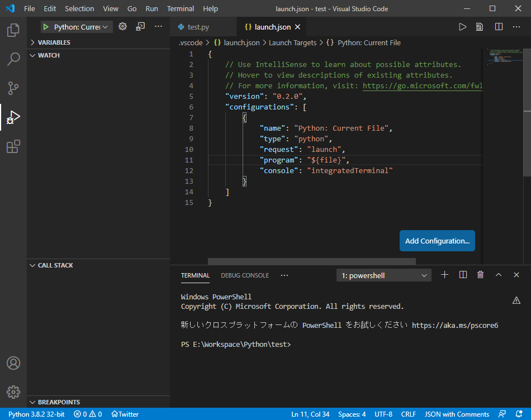
Task: Change indentation via Spaces: 4
Action: [x=352, y=414]
